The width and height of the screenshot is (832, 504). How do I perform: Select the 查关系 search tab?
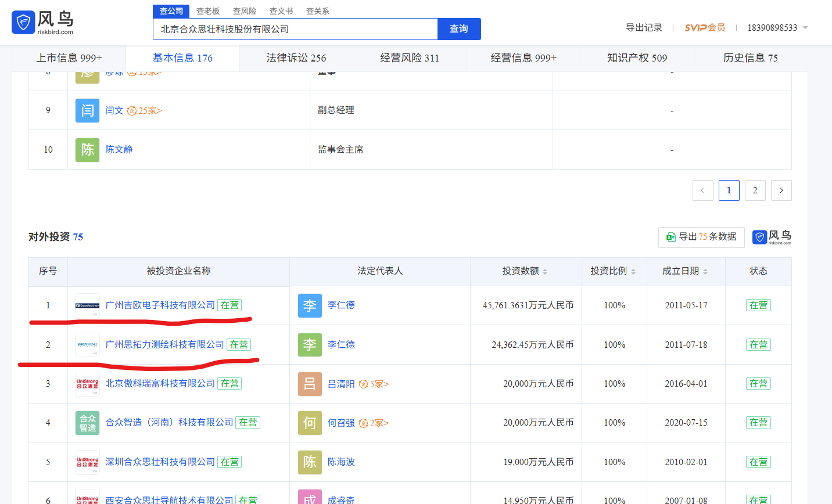pos(318,11)
